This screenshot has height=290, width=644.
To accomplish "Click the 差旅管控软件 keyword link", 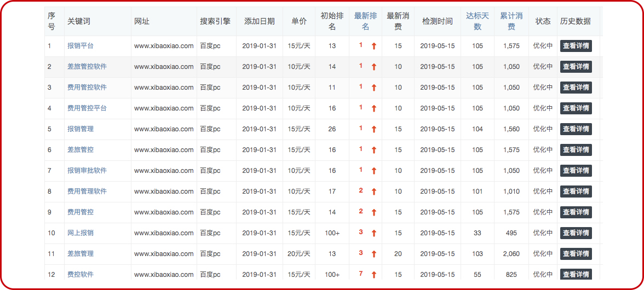I will click(x=87, y=67).
